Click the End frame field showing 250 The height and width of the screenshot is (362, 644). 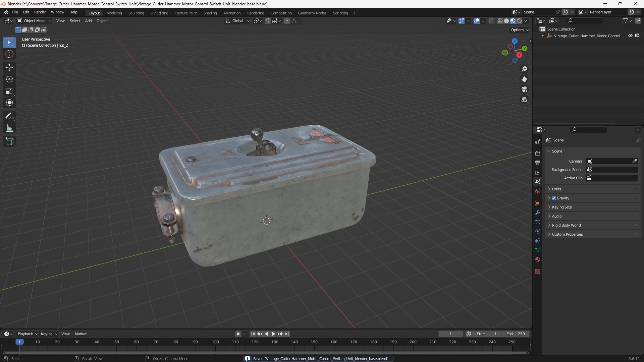[516, 334]
